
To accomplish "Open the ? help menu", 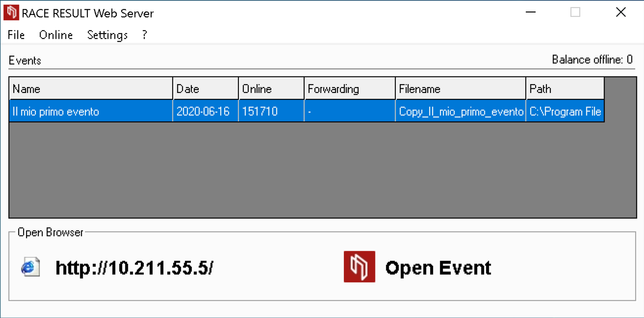I will pos(145,35).
